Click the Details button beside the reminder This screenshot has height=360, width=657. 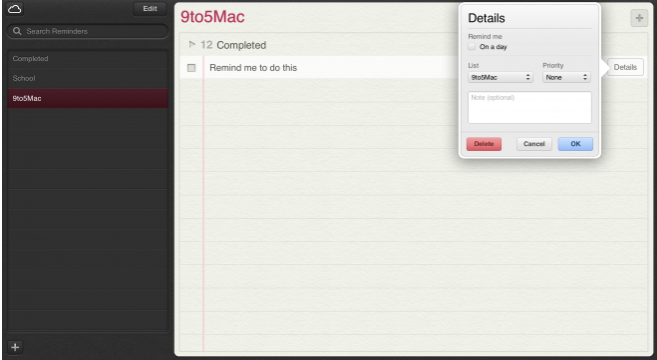(x=625, y=67)
